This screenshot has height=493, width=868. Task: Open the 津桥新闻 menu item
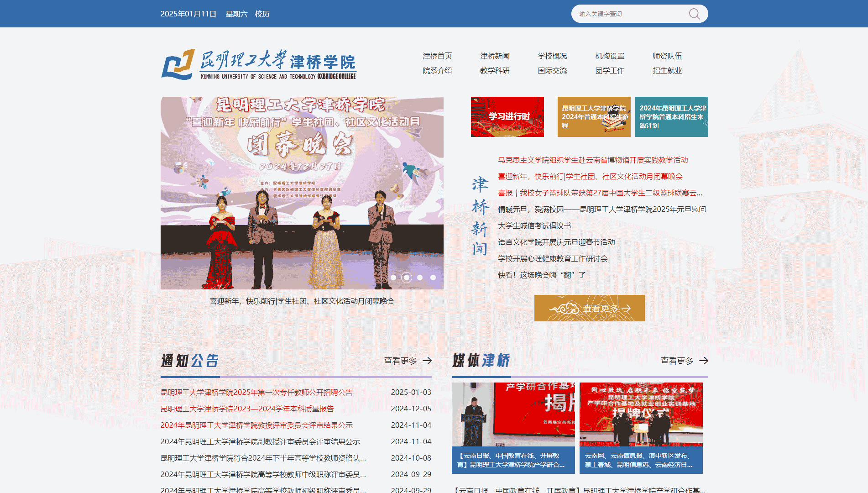[x=495, y=56]
